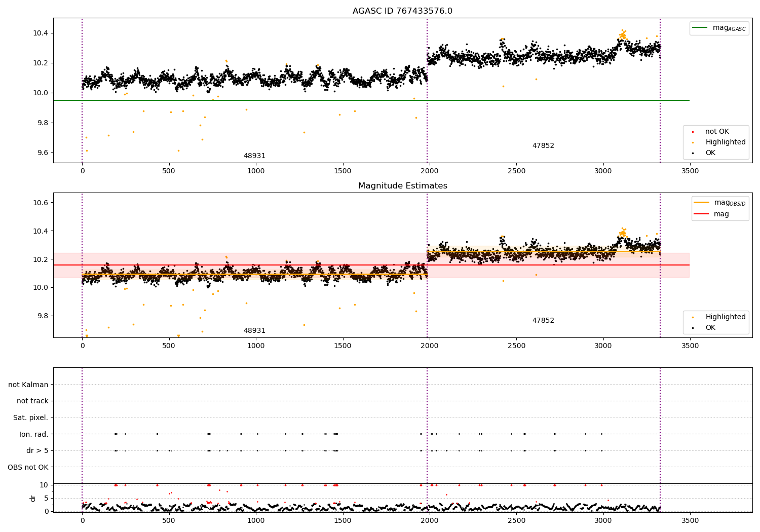Click the 10.4 y-tick of the top plot
760x532 pixels.
(x=41, y=33)
